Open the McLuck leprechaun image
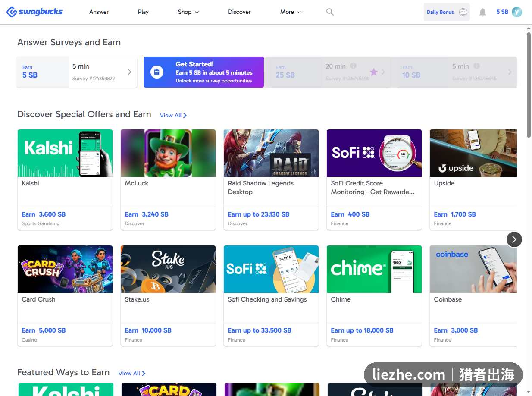 click(x=168, y=153)
